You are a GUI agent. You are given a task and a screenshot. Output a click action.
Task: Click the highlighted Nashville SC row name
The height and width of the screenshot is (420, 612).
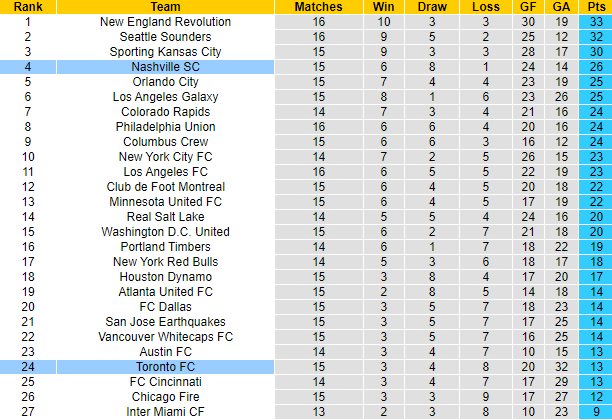(165, 66)
